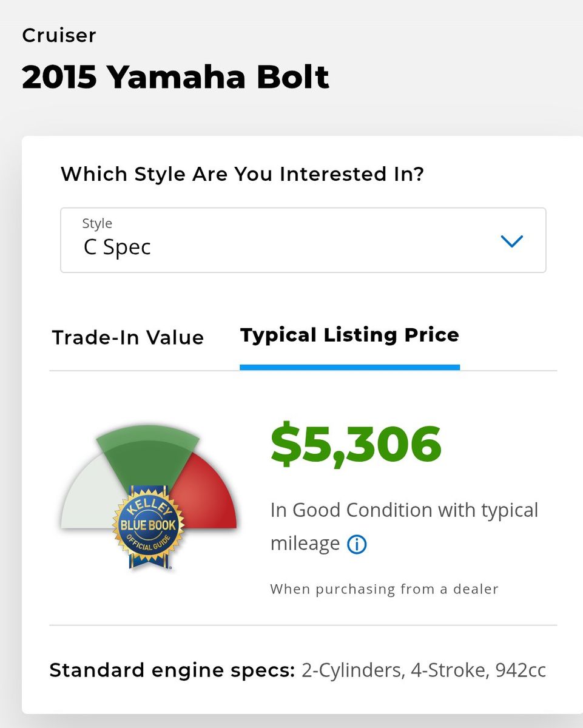Viewport: 583px width, 728px height.
Task: Click 'When purchasing from a dealer' note
Action: point(384,589)
